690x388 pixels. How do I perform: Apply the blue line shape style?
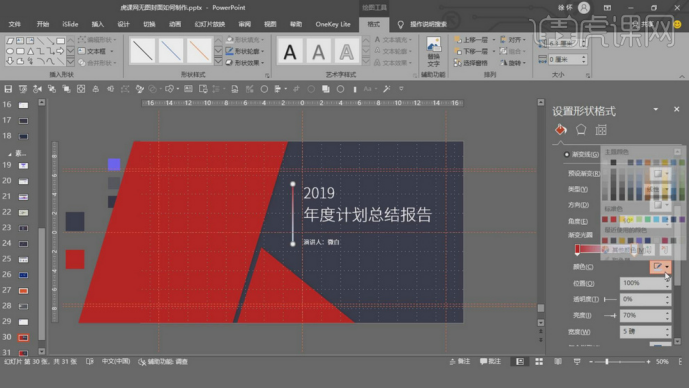click(x=171, y=51)
